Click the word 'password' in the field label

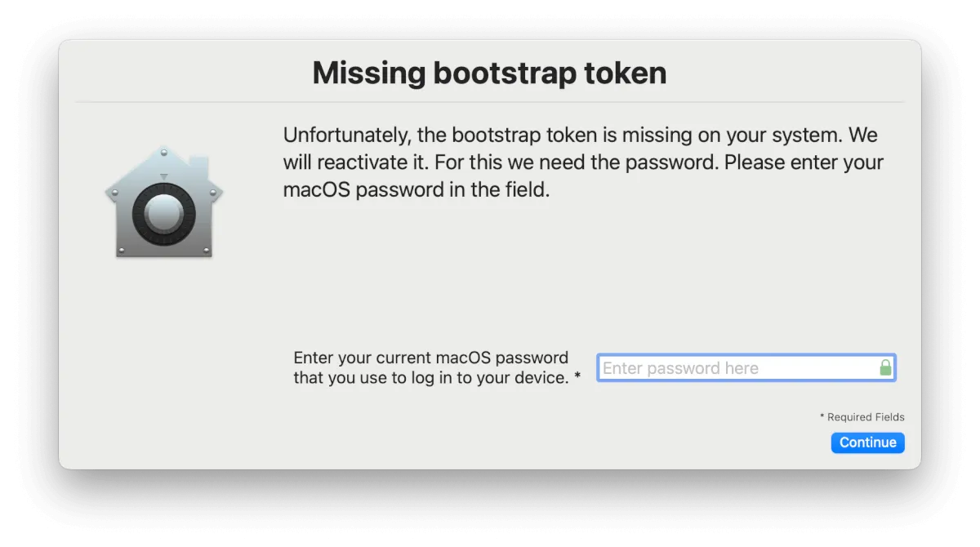(x=532, y=358)
